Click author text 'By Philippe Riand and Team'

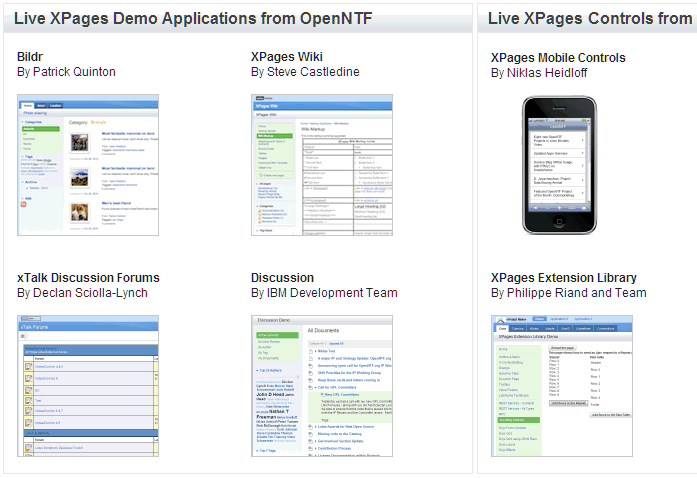click(x=569, y=293)
